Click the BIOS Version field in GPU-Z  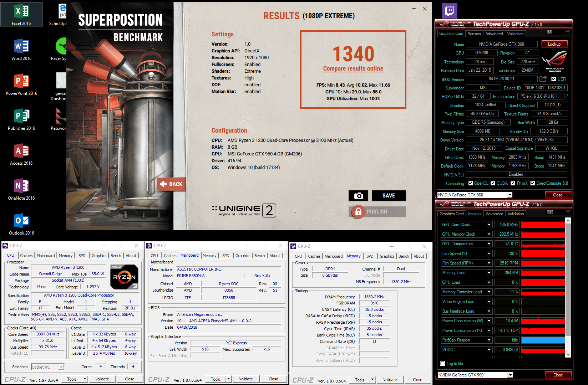[x=502, y=79]
